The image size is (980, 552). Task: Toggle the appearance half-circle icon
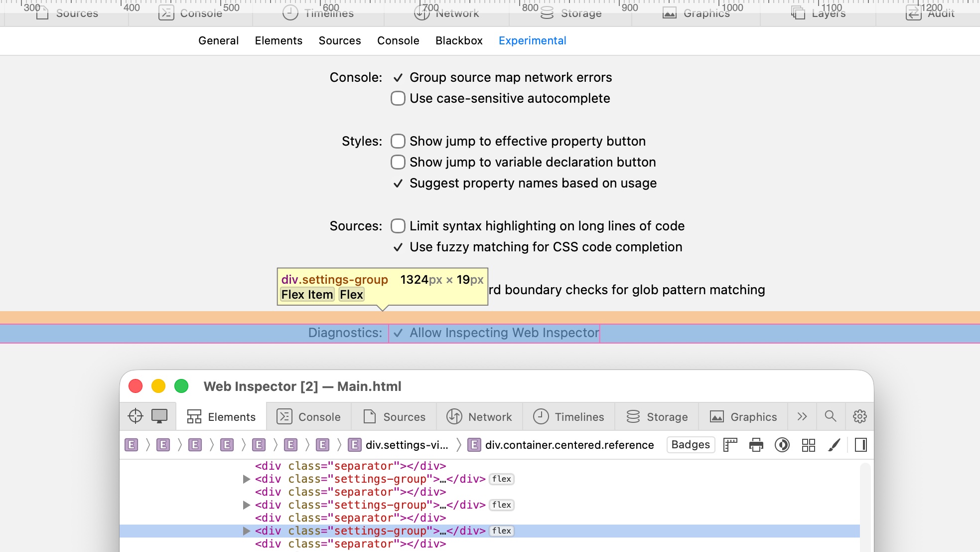(x=782, y=444)
